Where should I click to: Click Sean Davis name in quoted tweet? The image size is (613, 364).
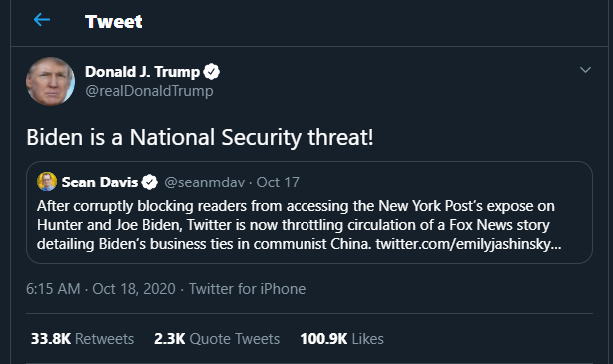tap(100, 182)
